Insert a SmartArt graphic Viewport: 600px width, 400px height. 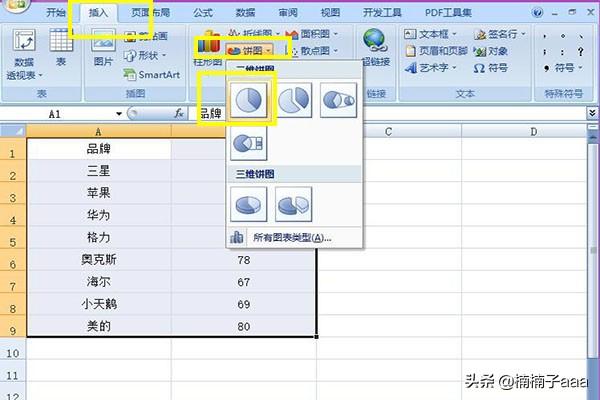(x=152, y=75)
